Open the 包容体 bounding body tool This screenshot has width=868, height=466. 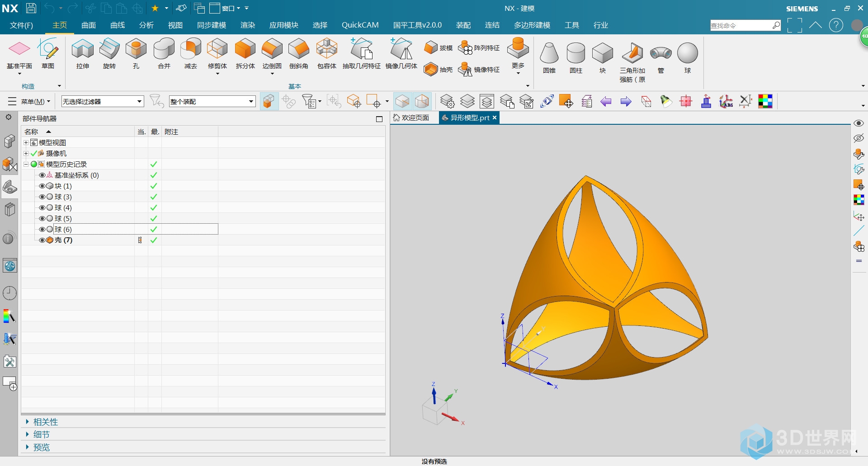click(x=327, y=54)
